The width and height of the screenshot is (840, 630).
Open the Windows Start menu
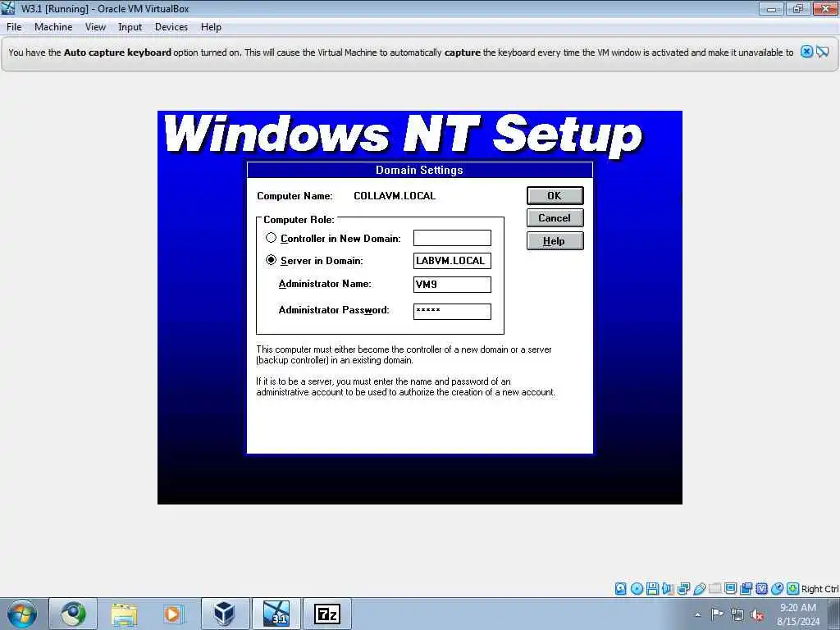pos(22,614)
